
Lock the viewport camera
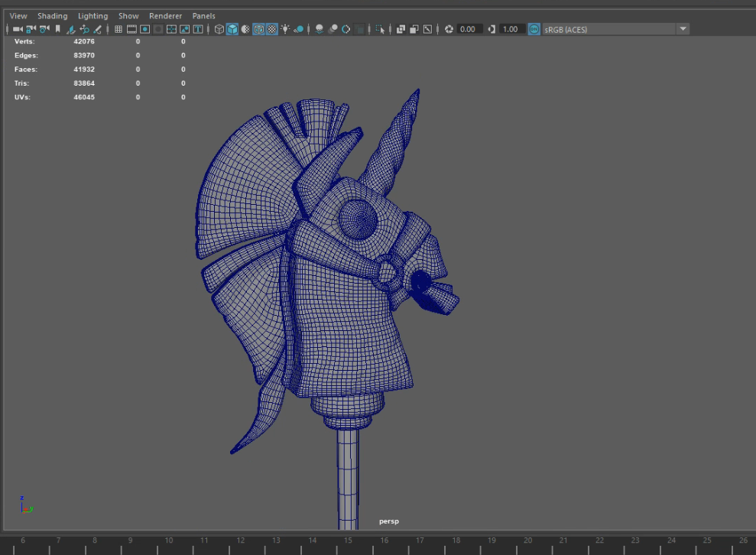click(x=30, y=29)
